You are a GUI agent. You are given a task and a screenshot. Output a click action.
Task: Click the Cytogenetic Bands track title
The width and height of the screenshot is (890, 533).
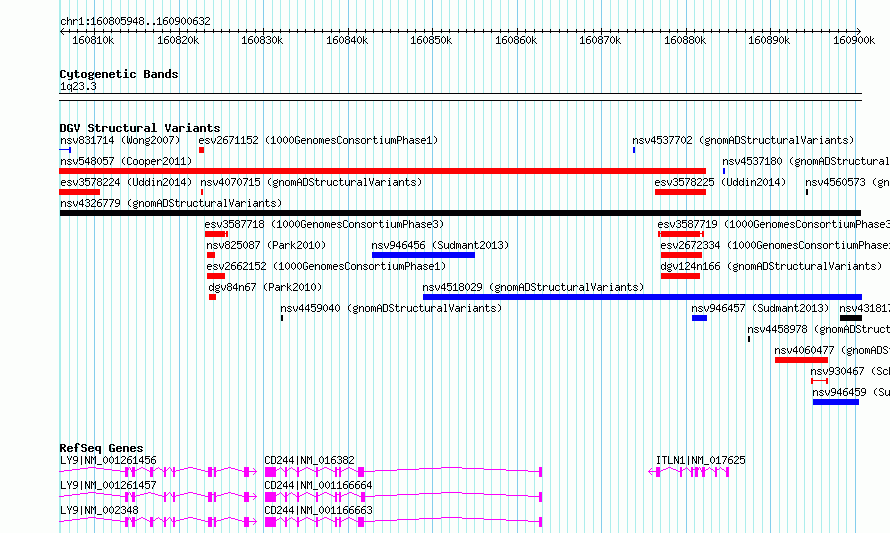coord(119,74)
